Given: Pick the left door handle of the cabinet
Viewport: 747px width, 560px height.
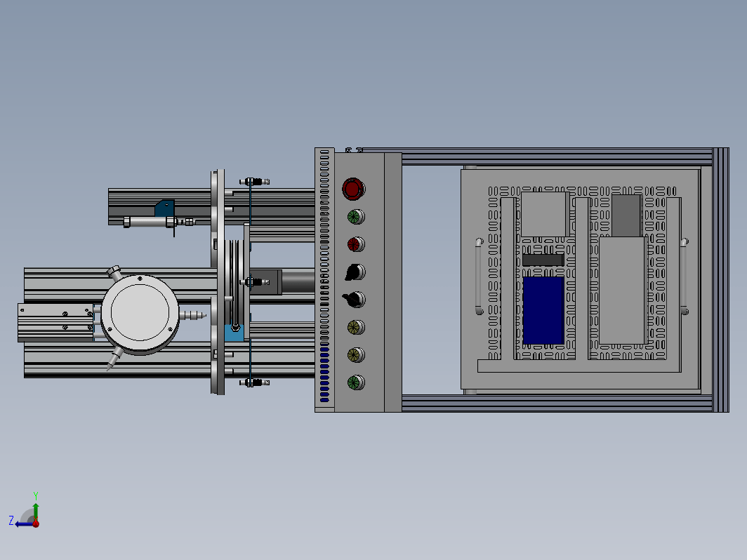Looking at the screenshot, I should 479,276.
